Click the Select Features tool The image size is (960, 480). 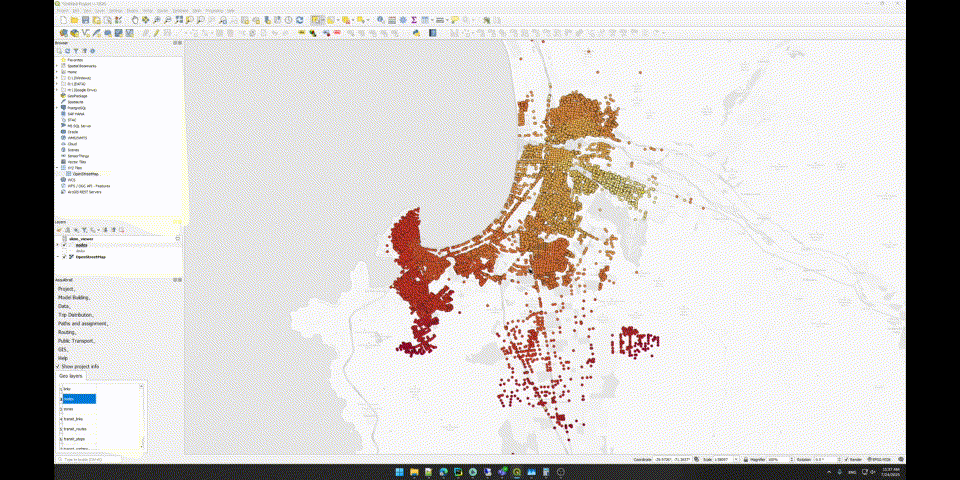[315, 20]
